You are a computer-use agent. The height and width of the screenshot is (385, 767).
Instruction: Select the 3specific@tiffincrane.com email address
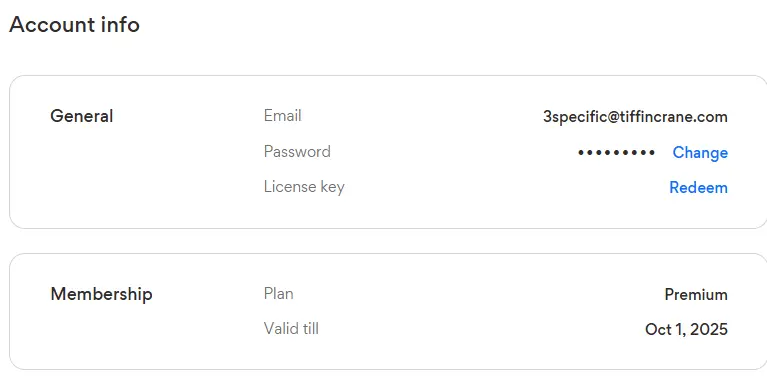point(635,117)
